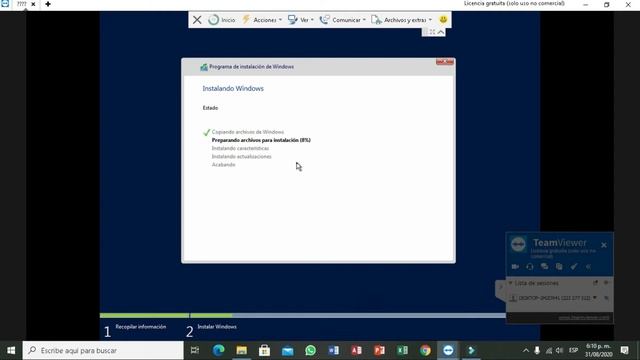Click the installation progress bar
The width and height of the screenshot is (640, 360).
(x=302, y=316)
